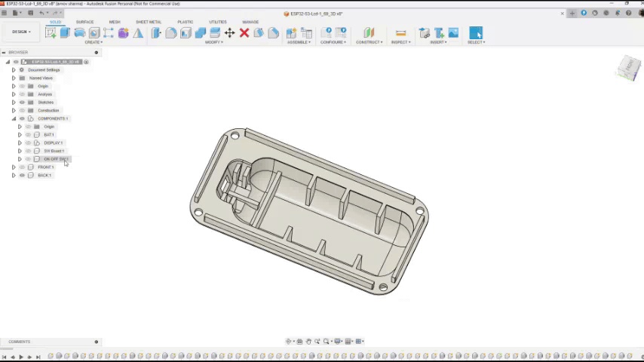Image resolution: width=644 pixels, height=362 pixels.
Task: Open the DESIGN workspace dropdown
Action: click(21, 32)
